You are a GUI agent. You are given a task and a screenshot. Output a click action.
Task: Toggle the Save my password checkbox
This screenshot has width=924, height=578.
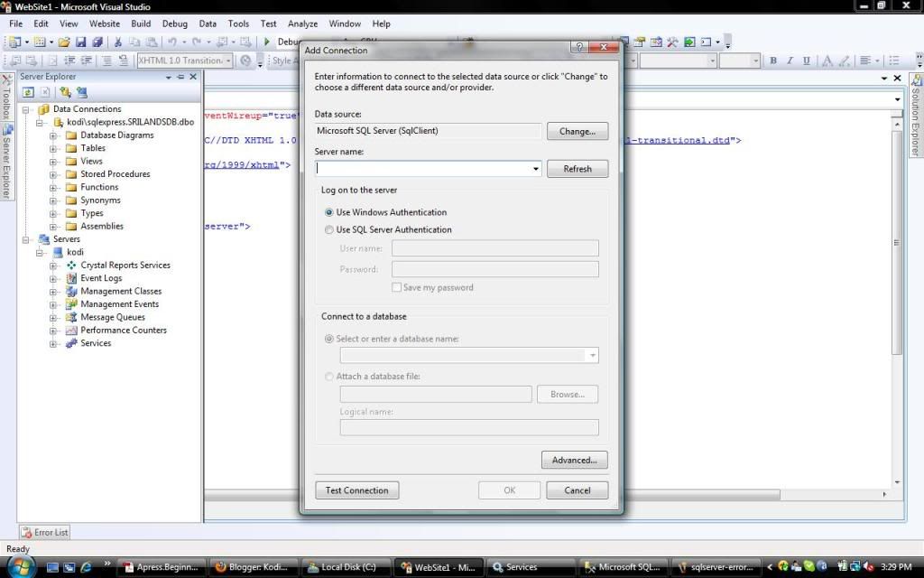click(x=397, y=287)
